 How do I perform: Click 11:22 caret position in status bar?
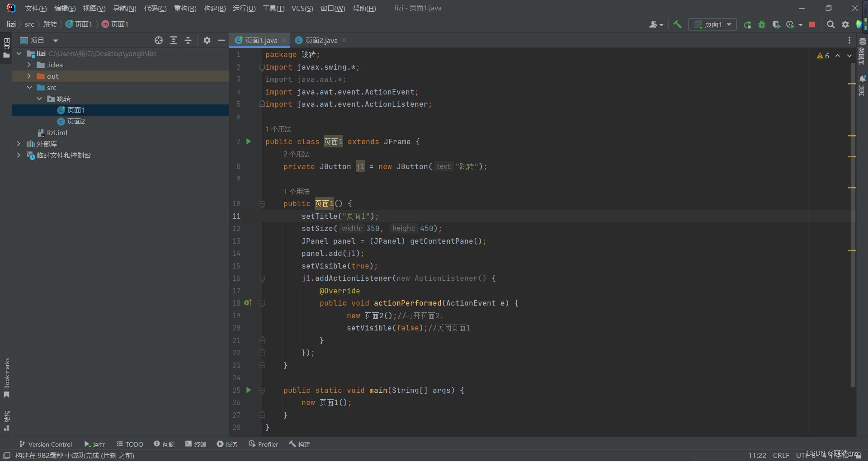(x=757, y=455)
